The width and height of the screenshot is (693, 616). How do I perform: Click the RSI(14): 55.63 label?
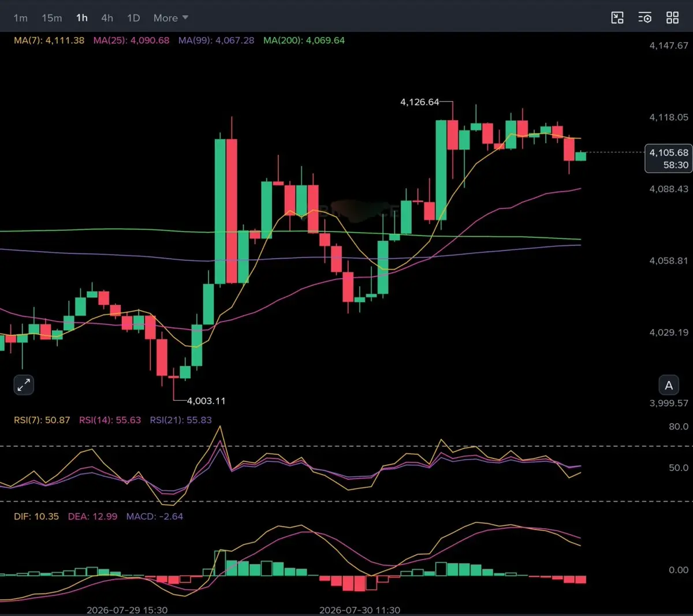click(x=110, y=420)
